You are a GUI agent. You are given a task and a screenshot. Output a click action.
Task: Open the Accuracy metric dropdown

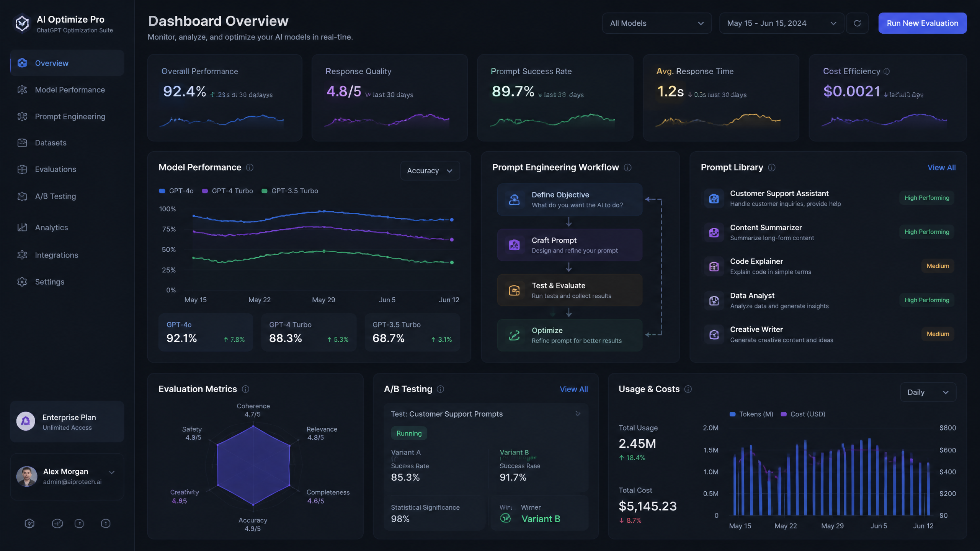[430, 171]
